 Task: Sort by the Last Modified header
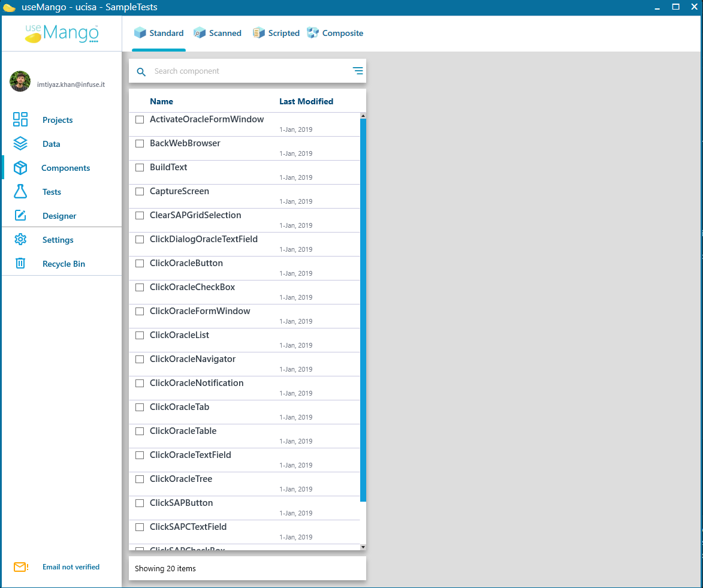306,101
